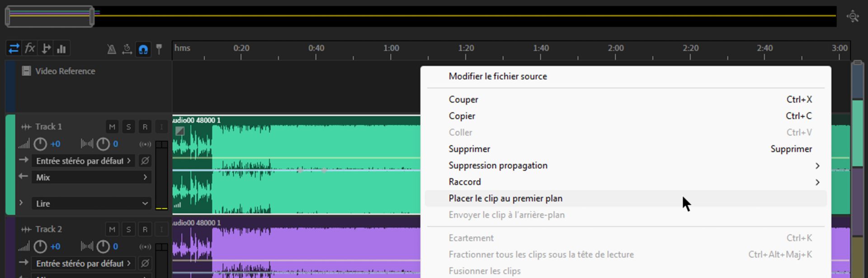Open the 'Suppression propagation' submenu
This screenshot has height=278, width=868.
pyautogui.click(x=626, y=165)
